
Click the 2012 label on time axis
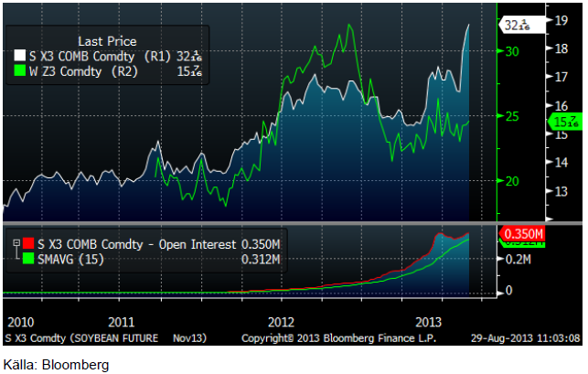click(x=281, y=322)
